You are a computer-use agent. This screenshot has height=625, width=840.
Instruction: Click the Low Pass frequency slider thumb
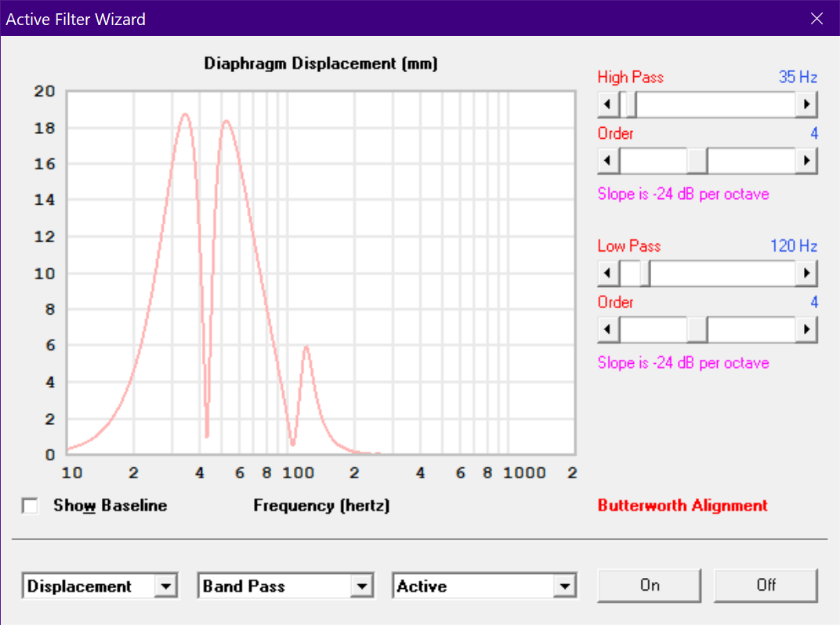point(645,274)
